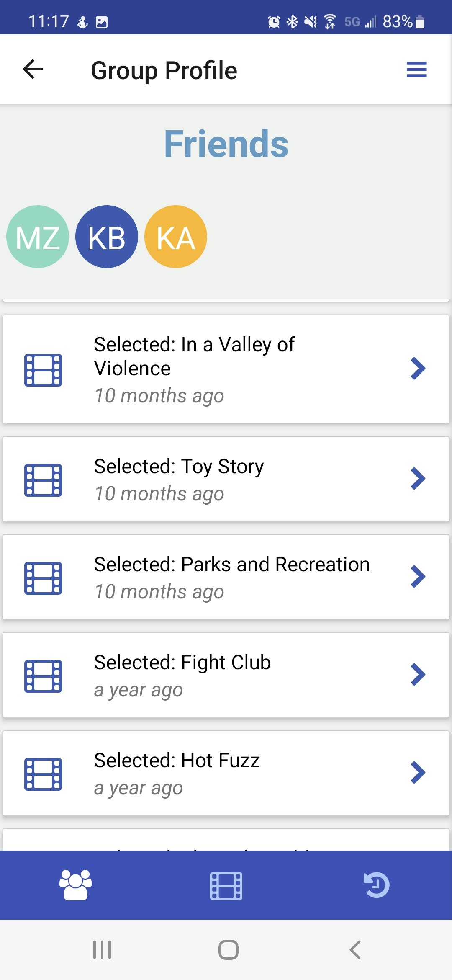This screenshot has height=980, width=452.
Task: Tap the back arrow in header
Action: point(33,69)
